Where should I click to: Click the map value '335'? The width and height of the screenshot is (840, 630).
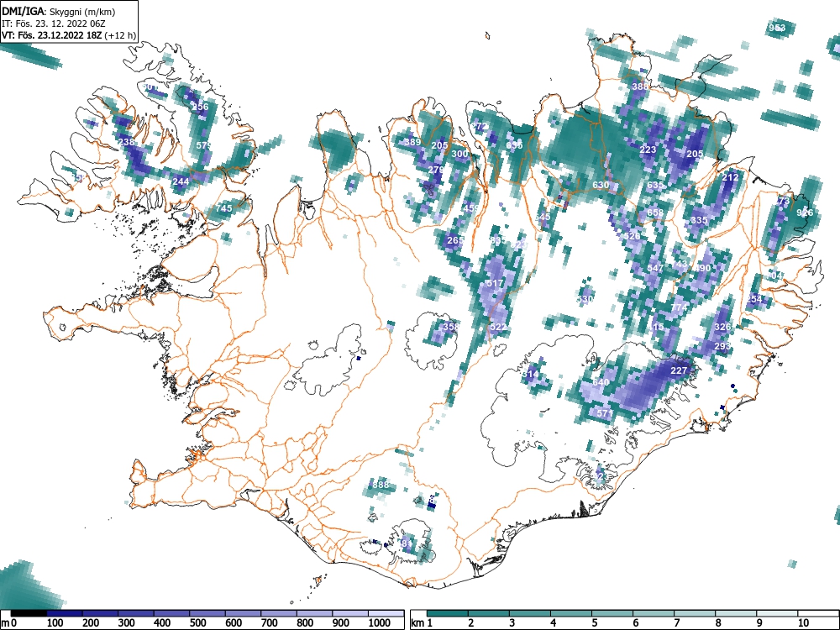coord(699,220)
